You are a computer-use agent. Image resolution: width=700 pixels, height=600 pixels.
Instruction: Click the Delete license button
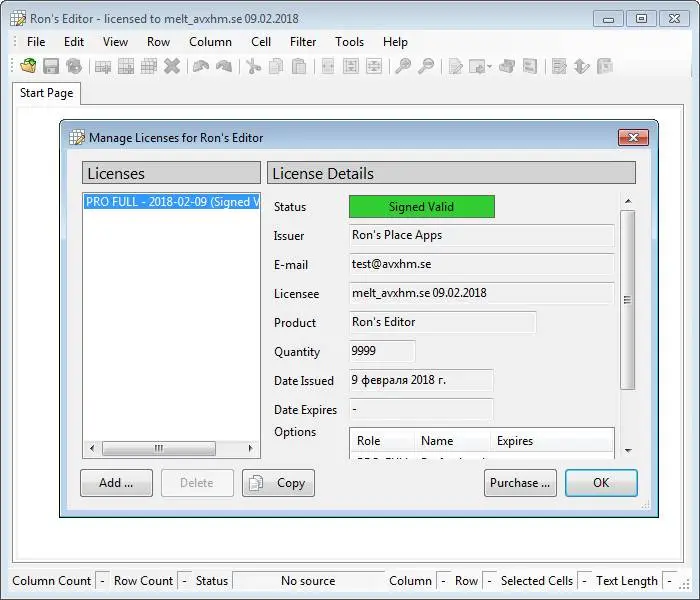(197, 483)
